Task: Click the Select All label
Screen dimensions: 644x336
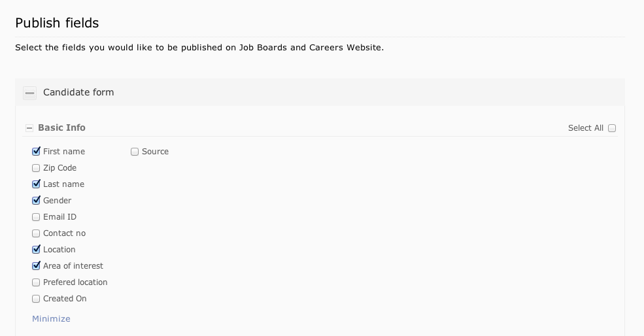Action: pyautogui.click(x=585, y=128)
